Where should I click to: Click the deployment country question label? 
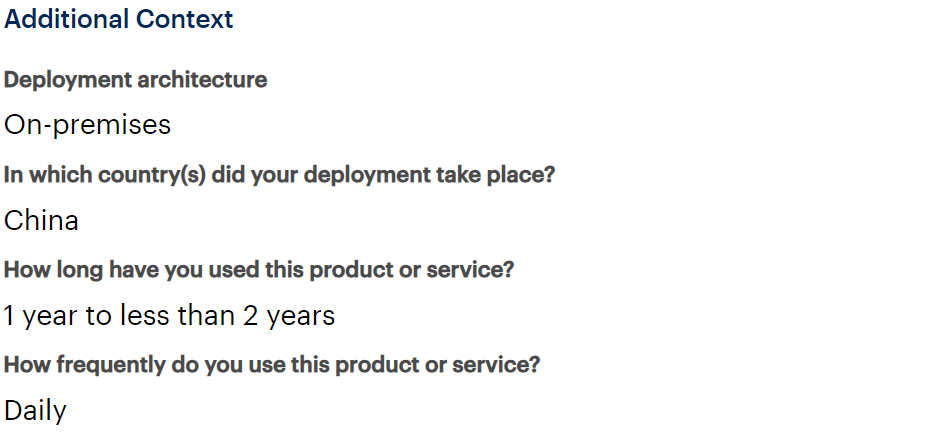(279, 175)
